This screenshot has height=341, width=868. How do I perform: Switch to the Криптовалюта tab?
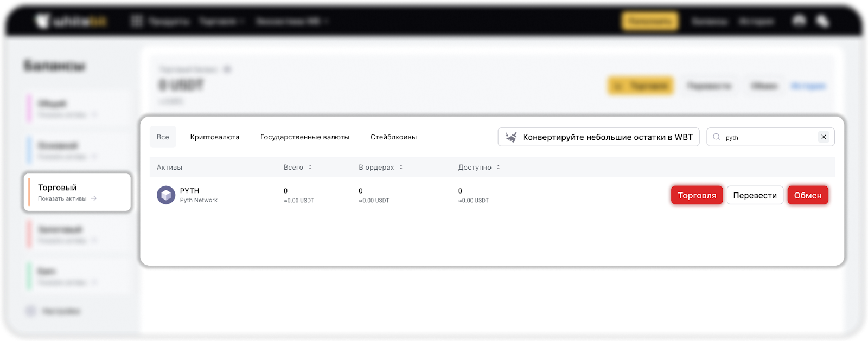[214, 137]
